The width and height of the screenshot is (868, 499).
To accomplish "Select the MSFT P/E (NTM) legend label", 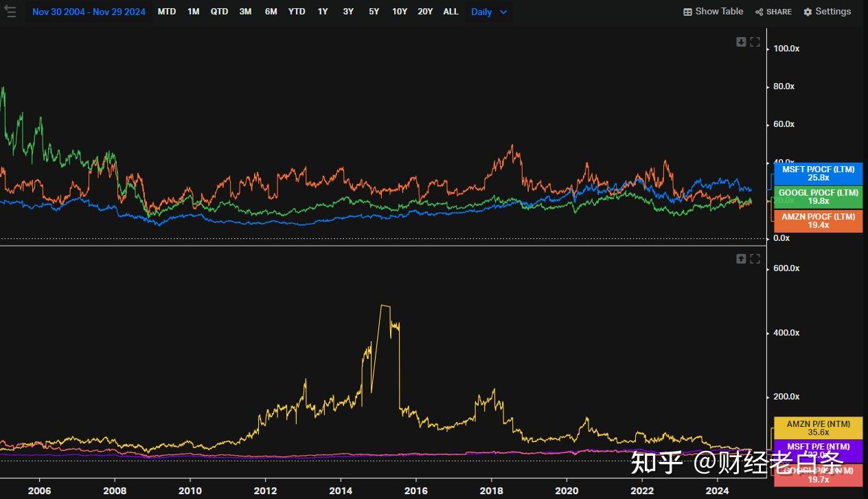I will click(819, 450).
